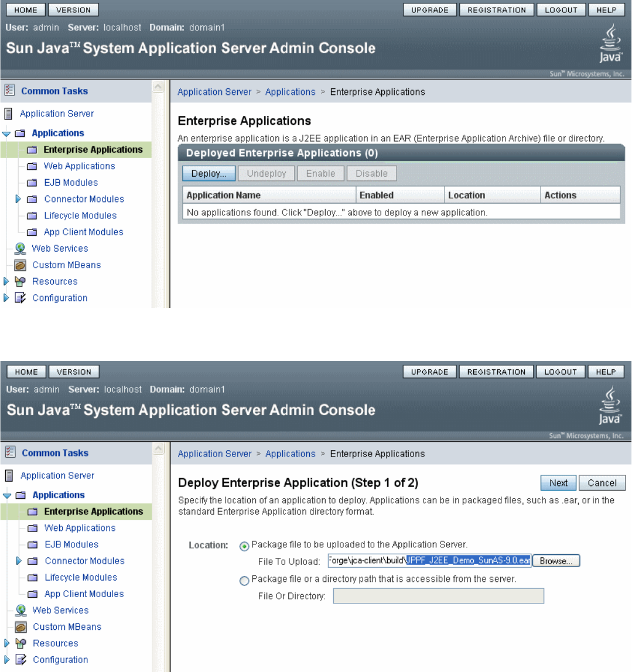Click Web Services globe icon in bottom console

click(21, 611)
